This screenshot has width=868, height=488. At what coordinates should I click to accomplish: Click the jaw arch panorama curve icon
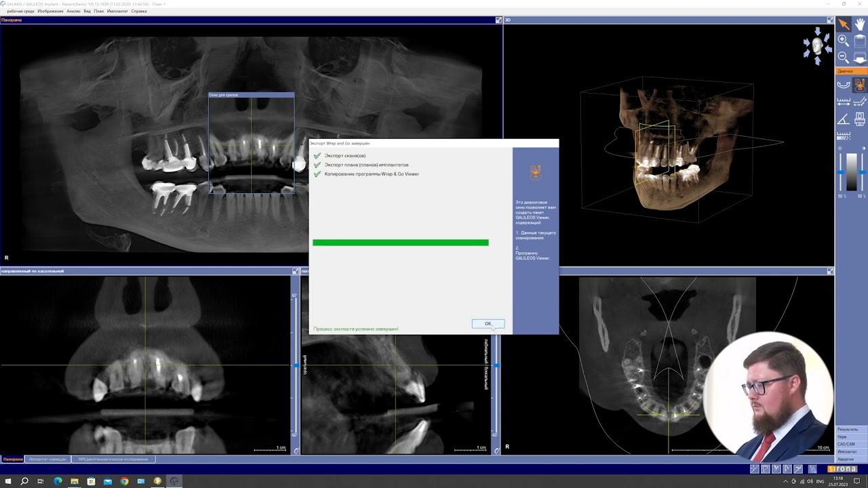pos(843,85)
